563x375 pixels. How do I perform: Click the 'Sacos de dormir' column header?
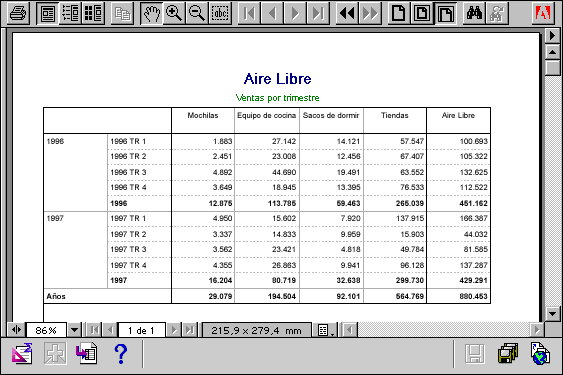[x=331, y=115]
